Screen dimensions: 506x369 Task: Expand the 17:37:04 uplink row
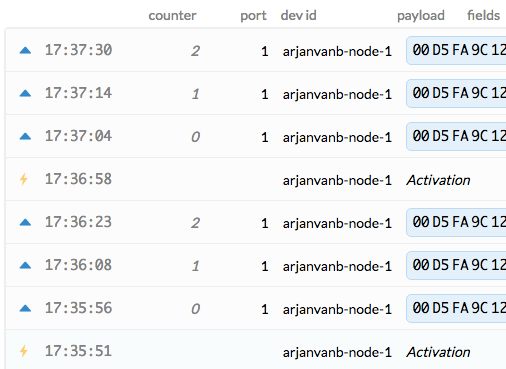pyautogui.click(x=256, y=136)
